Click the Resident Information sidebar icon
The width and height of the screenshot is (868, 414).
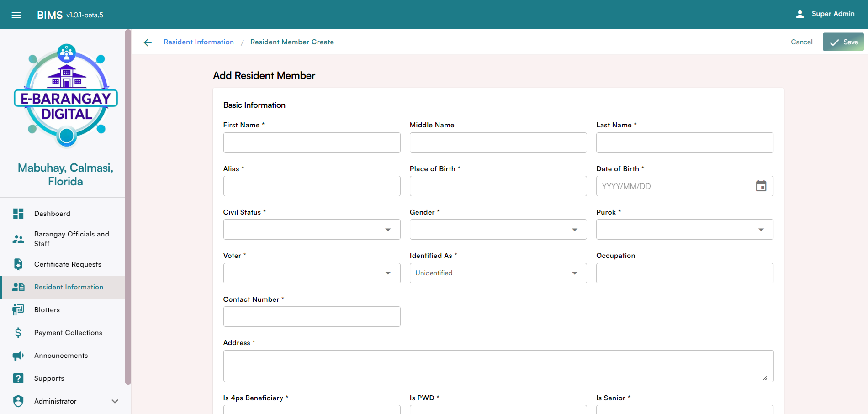tap(18, 287)
